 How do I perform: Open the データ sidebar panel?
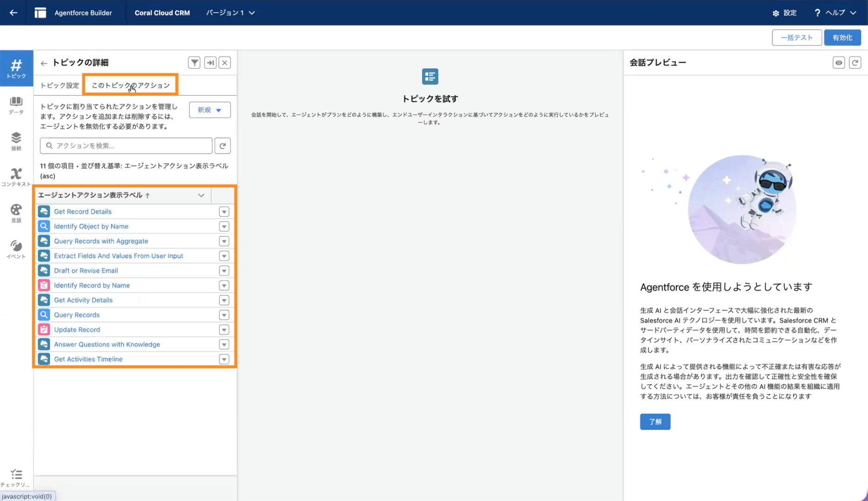pyautogui.click(x=16, y=105)
